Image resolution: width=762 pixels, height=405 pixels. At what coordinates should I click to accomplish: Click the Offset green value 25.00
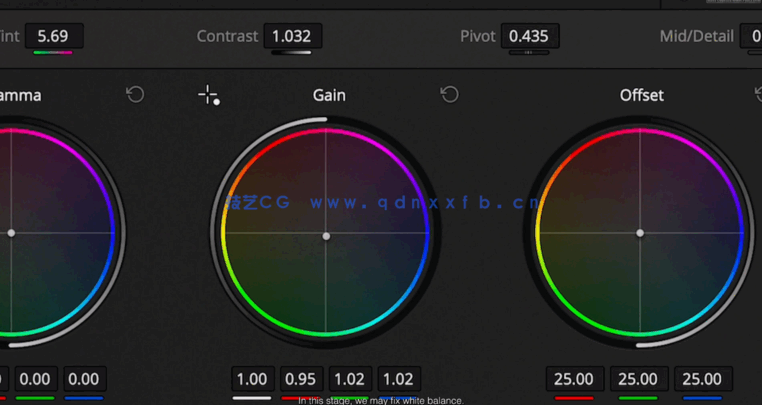[x=639, y=379]
